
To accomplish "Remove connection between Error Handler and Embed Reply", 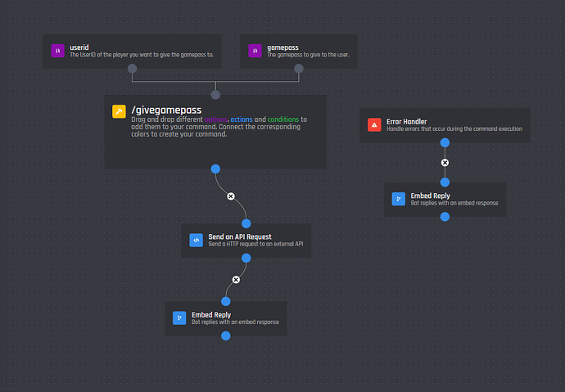I will tap(445, 163).
